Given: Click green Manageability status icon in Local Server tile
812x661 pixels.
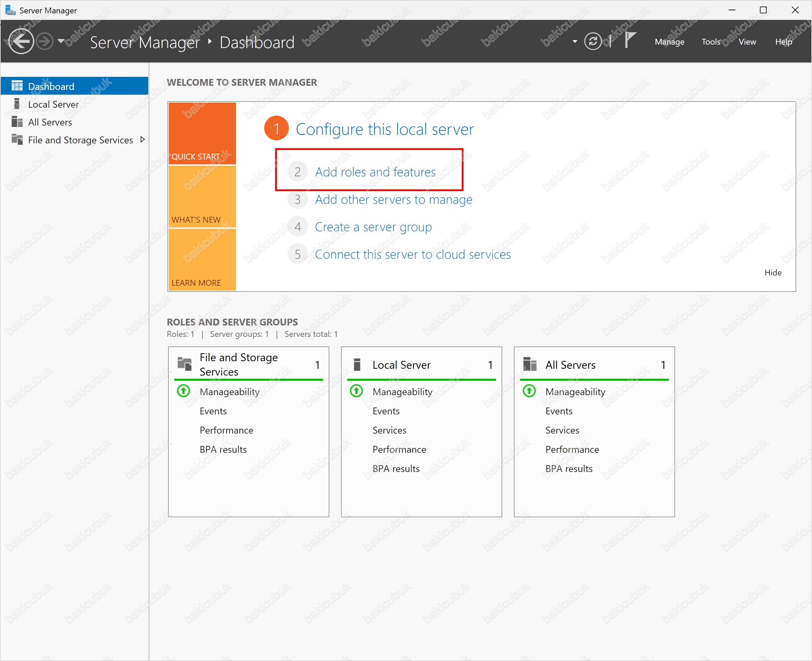Looking at the screenshot, I should click(x=356, y=391).
